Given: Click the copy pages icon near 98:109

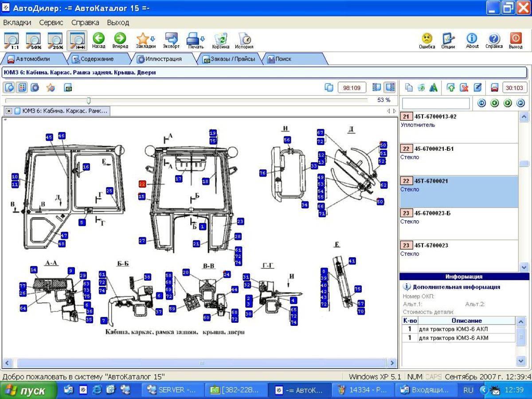Looking at the screenshot, I should pos(329,87).
